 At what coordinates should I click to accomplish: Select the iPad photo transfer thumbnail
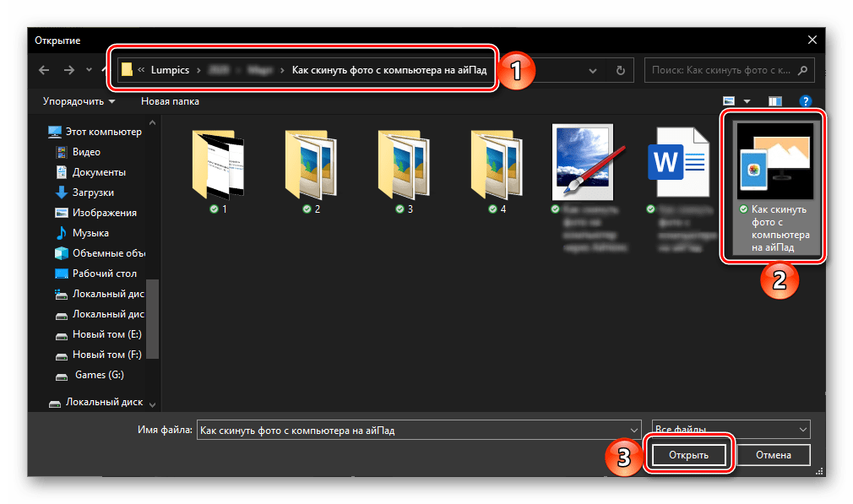[x=773, y=160]
